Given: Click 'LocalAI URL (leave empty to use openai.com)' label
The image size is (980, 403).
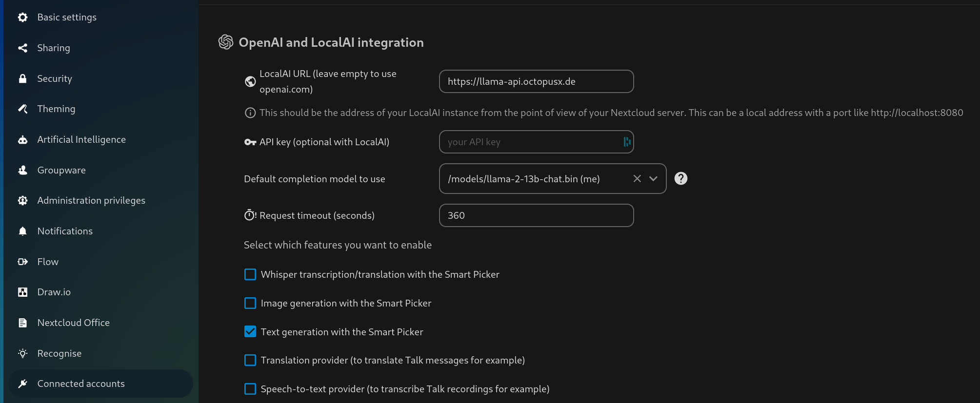Looking at the screenshot, I should (x=328, y=81).
